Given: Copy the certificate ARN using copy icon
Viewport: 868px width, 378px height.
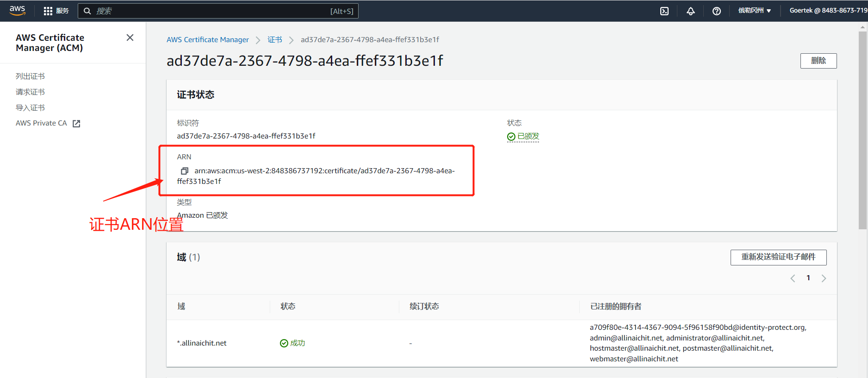Looking at the screenshot, I should (x=185, y=171).
